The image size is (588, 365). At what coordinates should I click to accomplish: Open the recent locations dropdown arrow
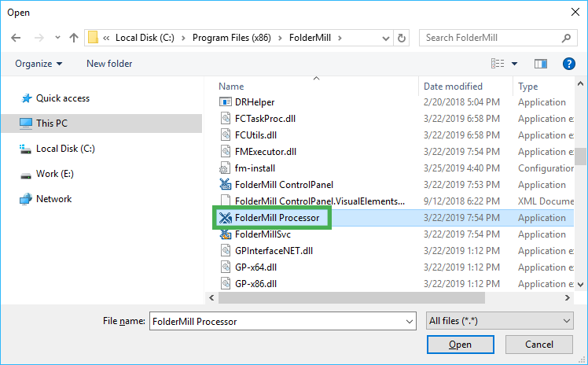[57, 38]
